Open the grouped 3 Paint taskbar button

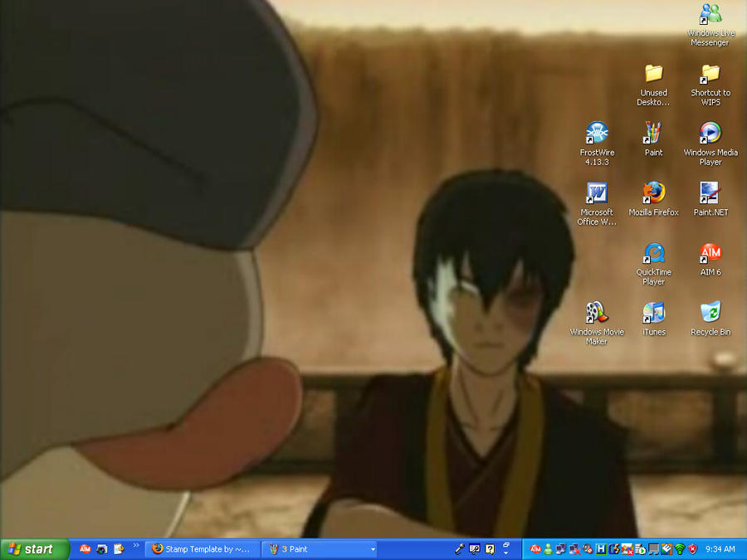point(320,549)
